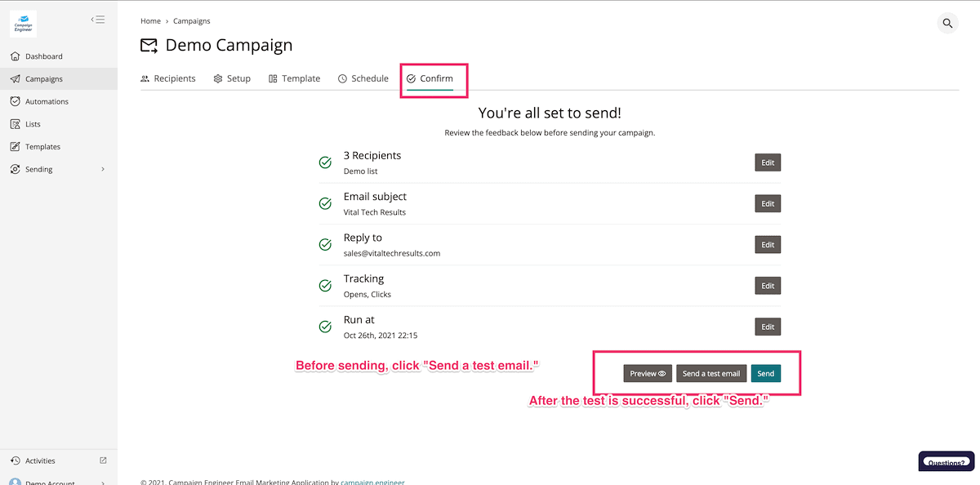This screenshot has height=485, width=980.
Task: Click the Campaign Engineer logo
Action: tap(23, 24)
